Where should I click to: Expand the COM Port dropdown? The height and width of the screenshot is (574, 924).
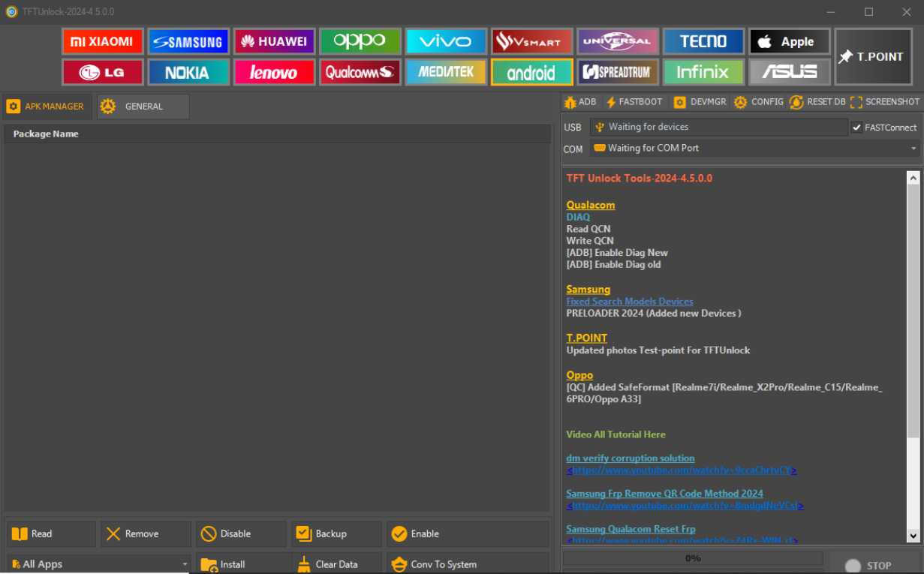point(913,149)
